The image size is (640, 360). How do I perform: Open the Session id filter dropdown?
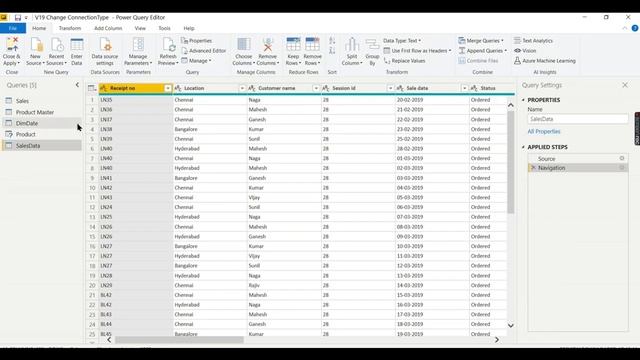click(390, 88)
